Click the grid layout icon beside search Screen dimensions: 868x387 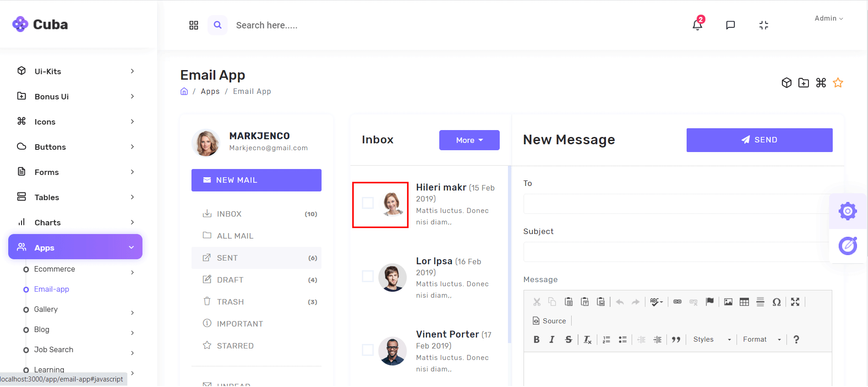tap(194, 25)
